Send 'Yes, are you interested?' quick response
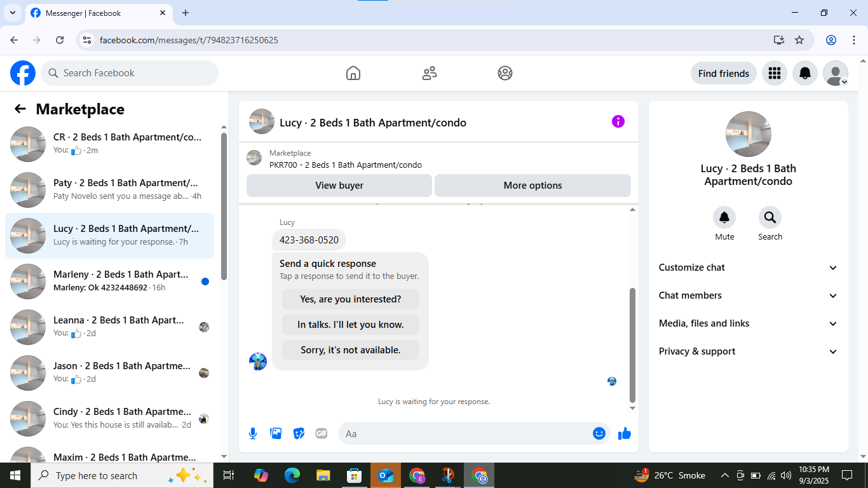 coord(351,299)
